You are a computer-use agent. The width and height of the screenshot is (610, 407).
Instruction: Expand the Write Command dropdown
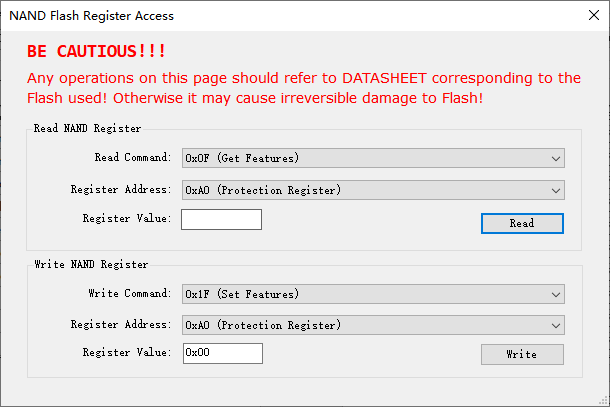click(373, 294)
